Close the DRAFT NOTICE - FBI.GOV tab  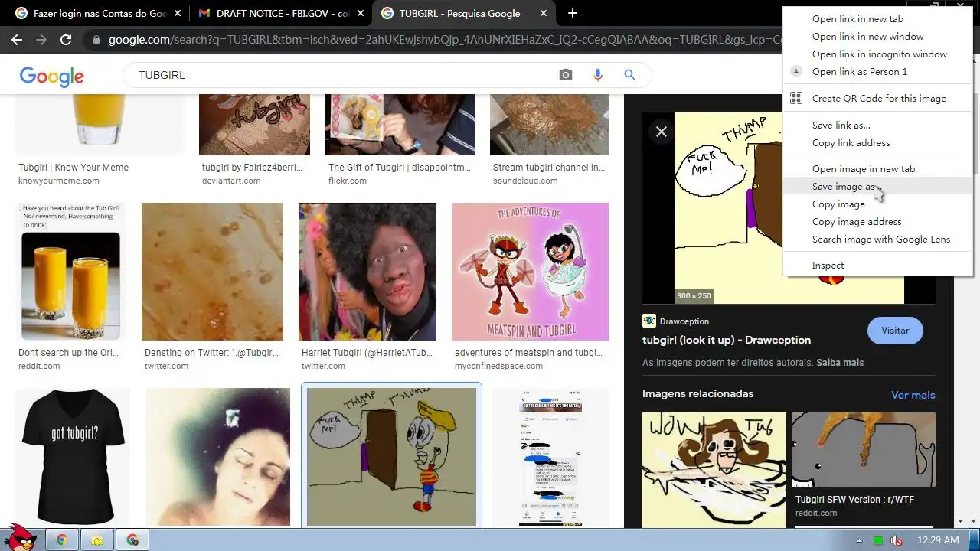tap(361, 13)
